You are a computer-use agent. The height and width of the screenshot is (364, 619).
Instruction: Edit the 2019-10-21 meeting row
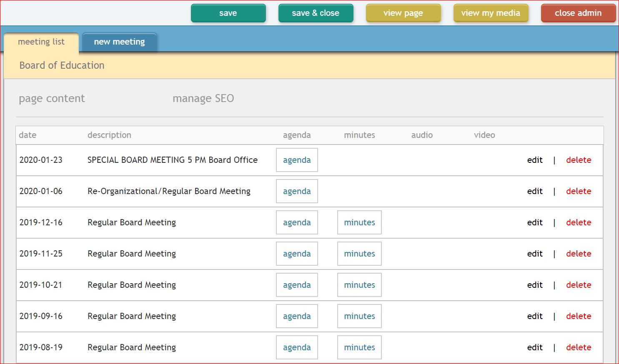[535, 285]
